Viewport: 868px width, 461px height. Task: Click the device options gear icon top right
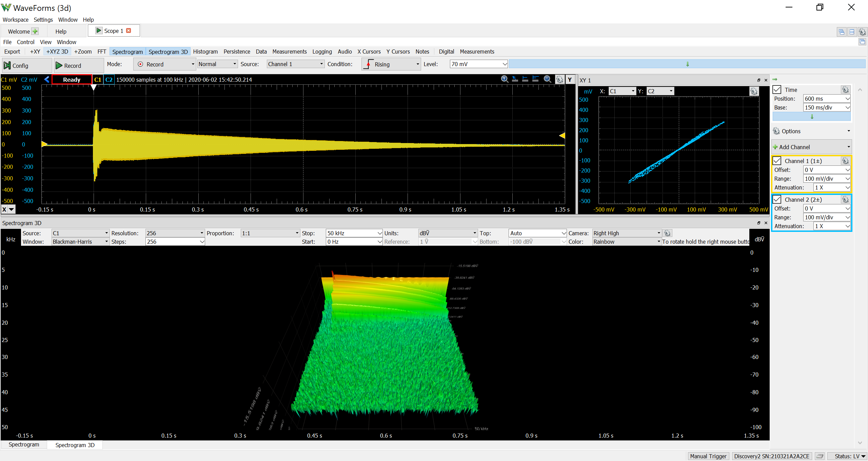[863, 32]
